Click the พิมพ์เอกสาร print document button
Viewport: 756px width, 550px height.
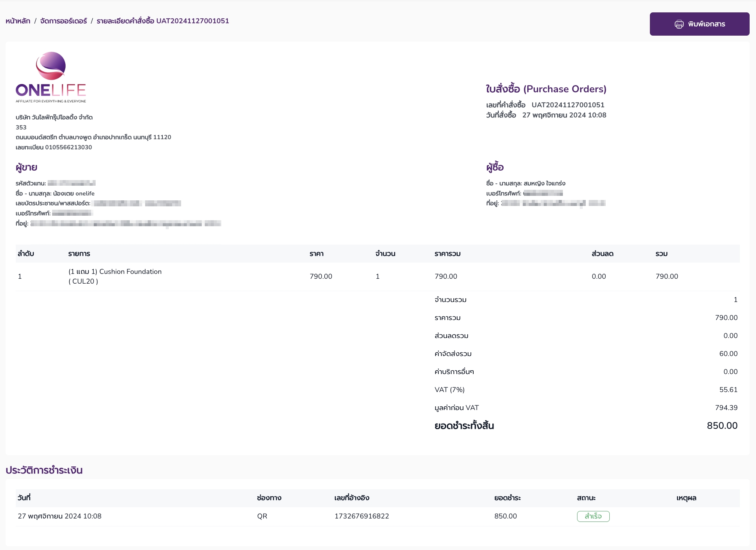tap(699, 24)
